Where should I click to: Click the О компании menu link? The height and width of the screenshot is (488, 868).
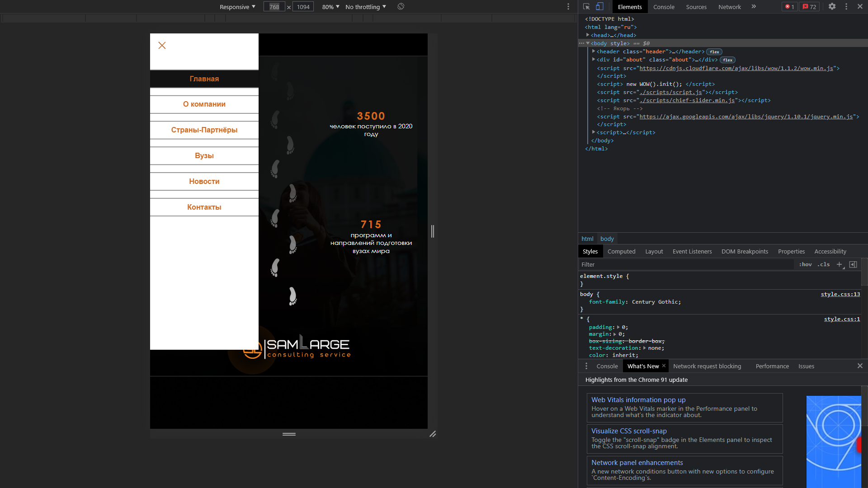pos(204,104)
